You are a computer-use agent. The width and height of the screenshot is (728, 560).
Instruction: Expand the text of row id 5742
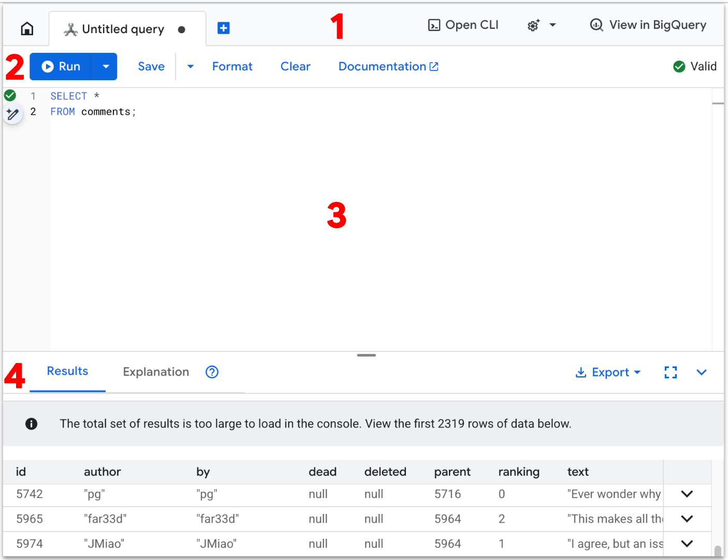pos(687,494)
